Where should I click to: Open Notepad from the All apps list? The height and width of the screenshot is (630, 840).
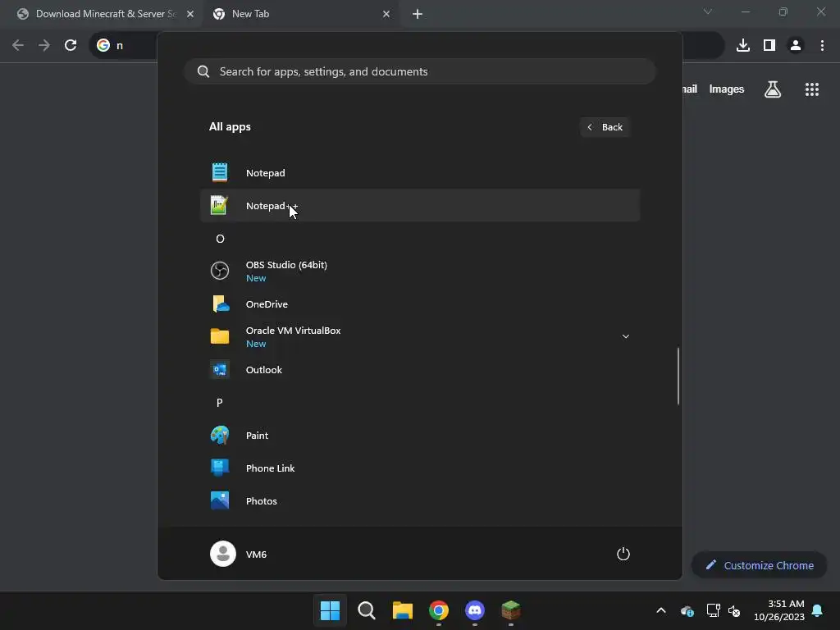[x=420, y=173]
